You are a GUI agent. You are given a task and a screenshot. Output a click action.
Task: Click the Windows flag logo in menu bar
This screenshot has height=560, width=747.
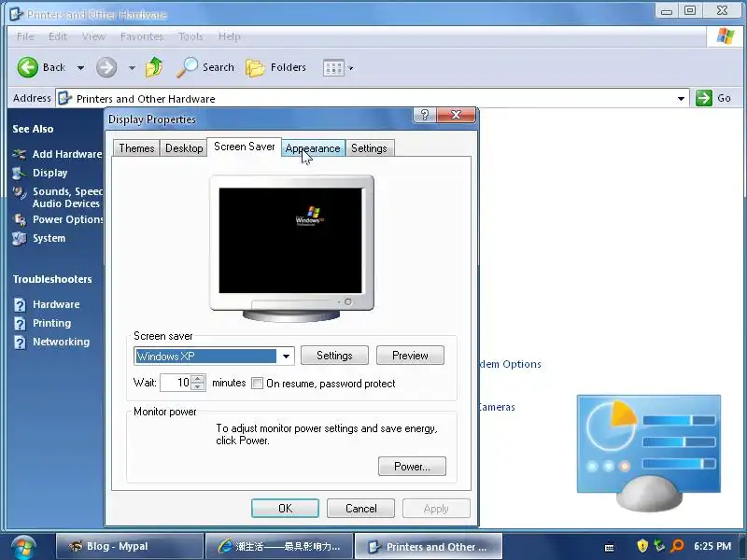point(726,36)
